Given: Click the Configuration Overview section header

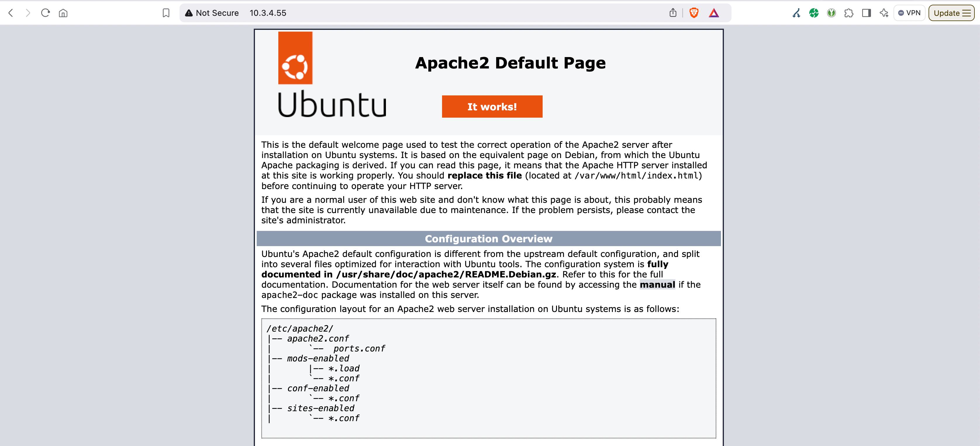Looking at the screenshot, I should [489, 239].
